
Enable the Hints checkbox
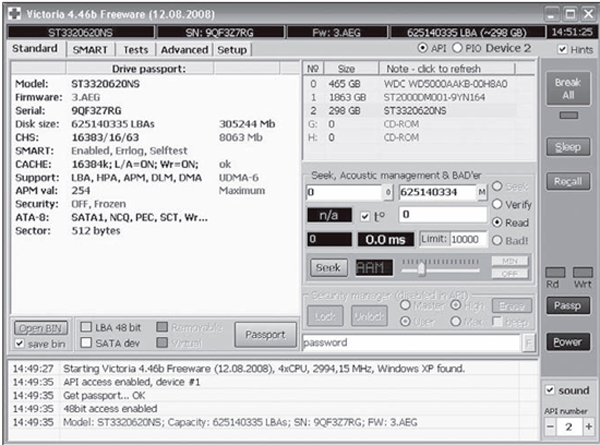click(549, 49)
